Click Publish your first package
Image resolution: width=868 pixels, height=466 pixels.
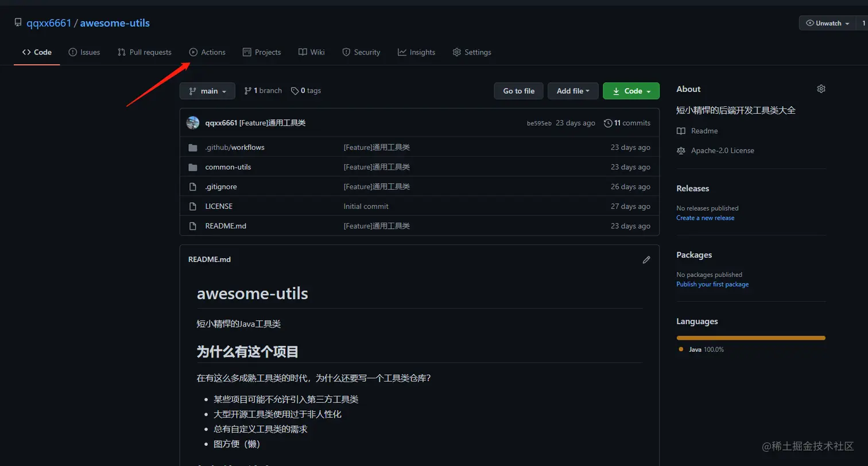tap(712, 285)
